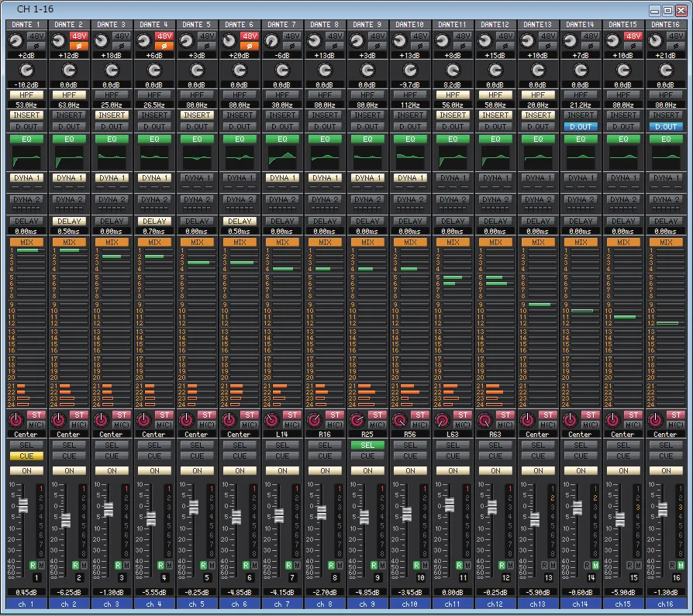Toggle the ST assign on ch13
This screenshot has height=616, width=693.
click(x=548, y=415)
